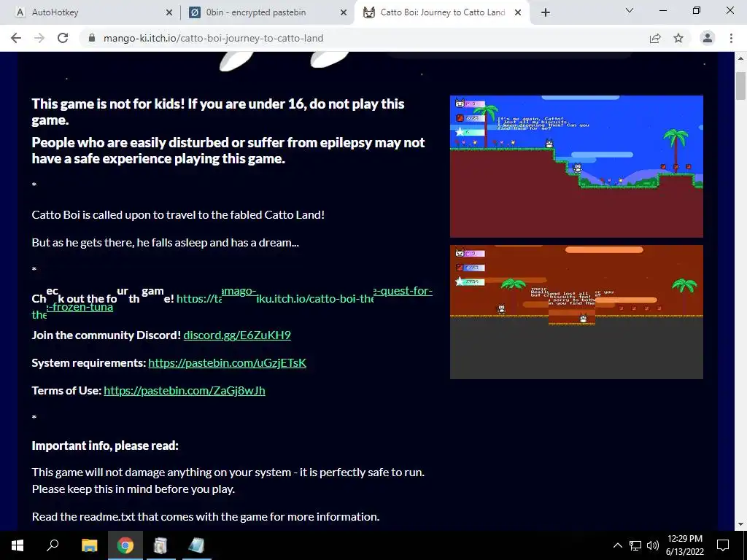Open the notepad-style taskbar app
The width and height of the screenshot is (747, 560).
(x=196, y=545)
